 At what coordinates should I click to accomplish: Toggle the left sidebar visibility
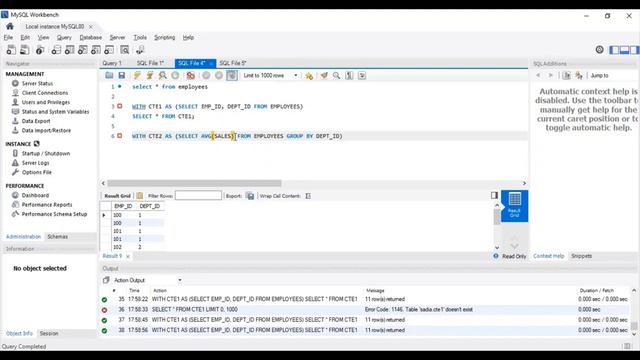click(x=614, y=50)
